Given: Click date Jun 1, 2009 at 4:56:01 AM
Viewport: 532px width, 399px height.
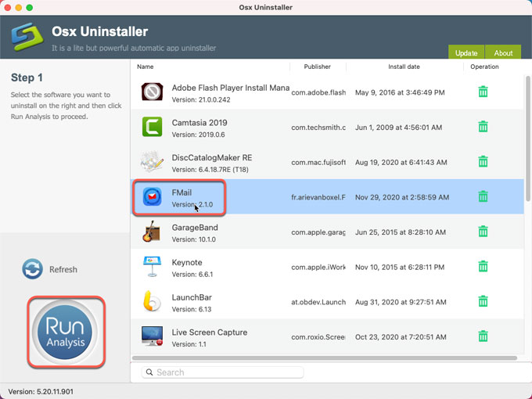Looking at the screenshot, I should click(x=398, y=128).
